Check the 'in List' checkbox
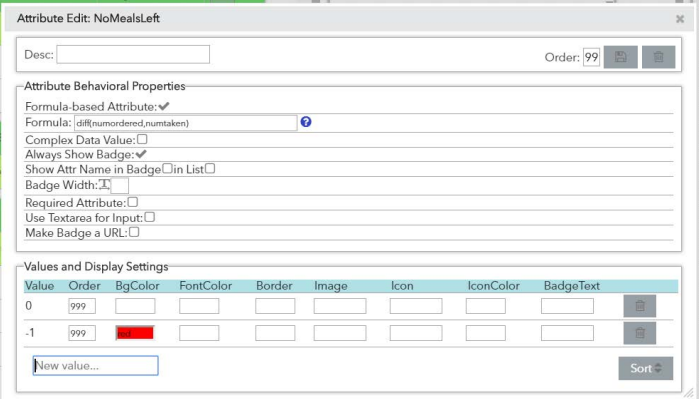 tap(210, 169)
